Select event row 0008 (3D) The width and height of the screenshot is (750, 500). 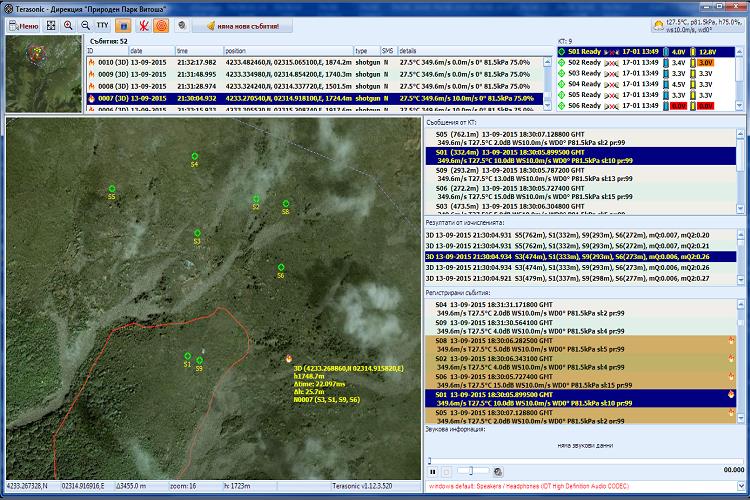pyautogui.click(x=315, y=87)
